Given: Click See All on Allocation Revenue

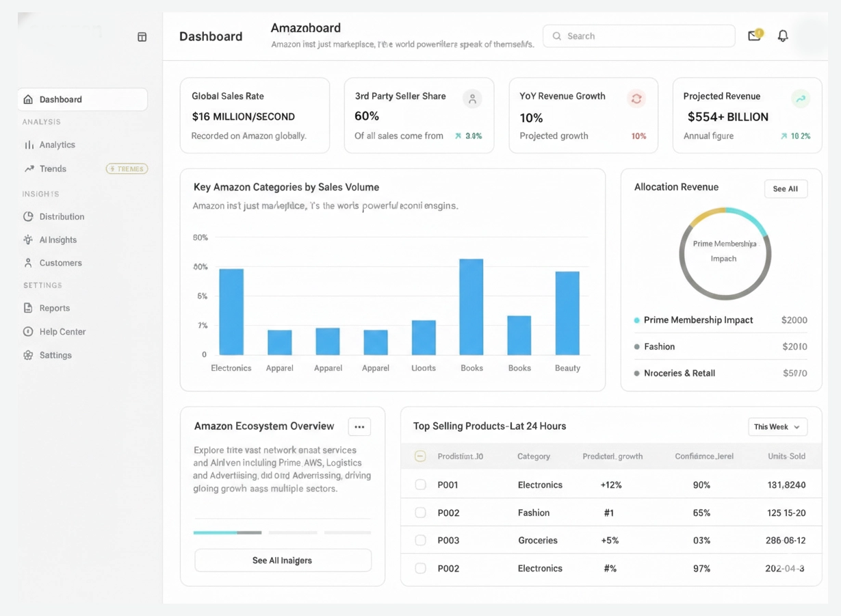Looking at the screenshot, I should point(786,188).
